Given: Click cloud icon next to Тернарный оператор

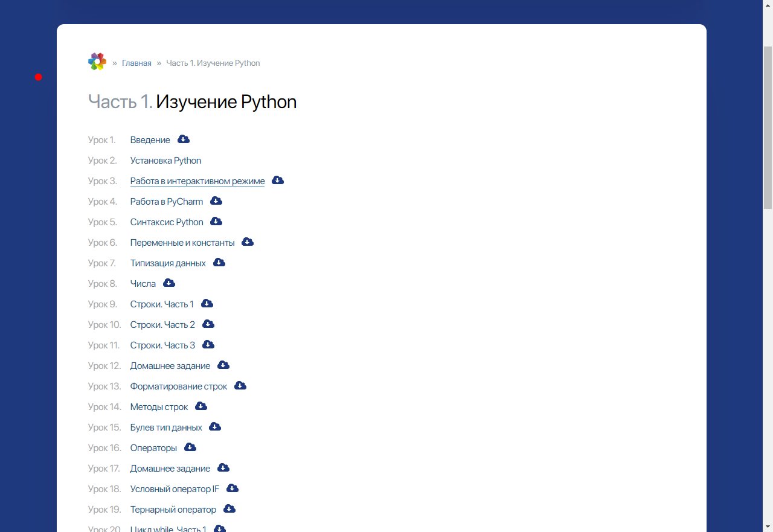Looking at the screenshot, I should point(229,509).
